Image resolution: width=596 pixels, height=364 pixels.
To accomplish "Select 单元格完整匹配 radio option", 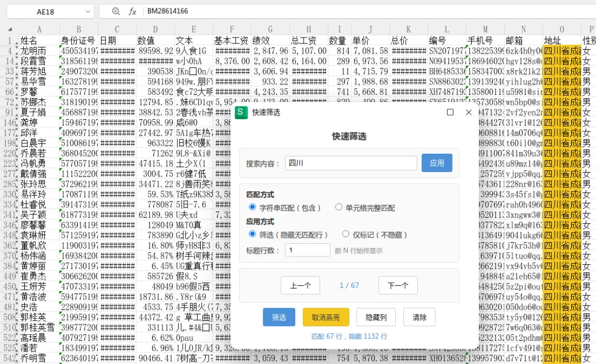I will pos(338,207).
